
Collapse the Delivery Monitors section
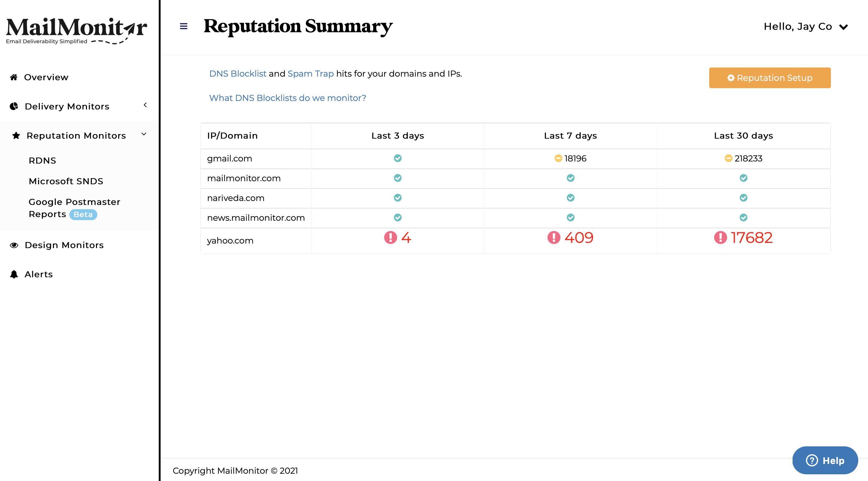(x=145, y=105)
